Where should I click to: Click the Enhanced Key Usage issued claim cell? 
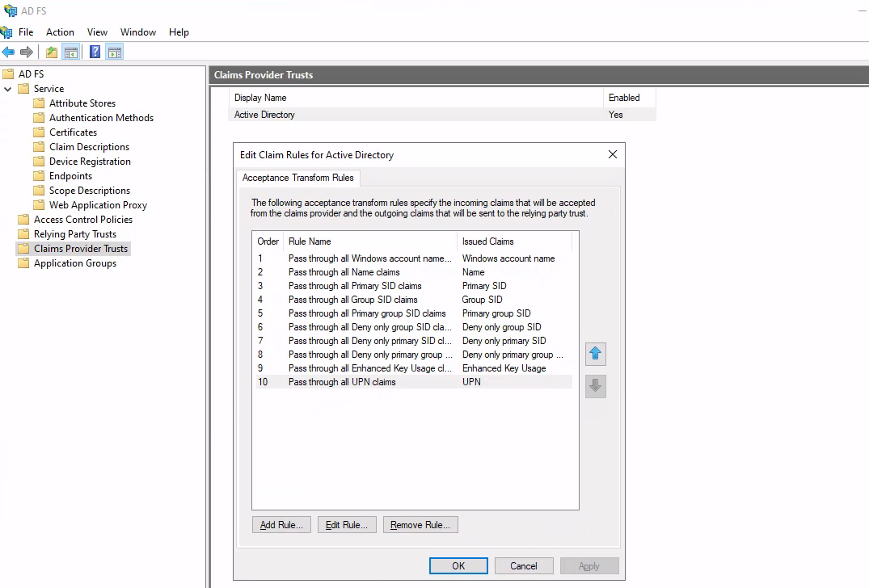point(504,368)
